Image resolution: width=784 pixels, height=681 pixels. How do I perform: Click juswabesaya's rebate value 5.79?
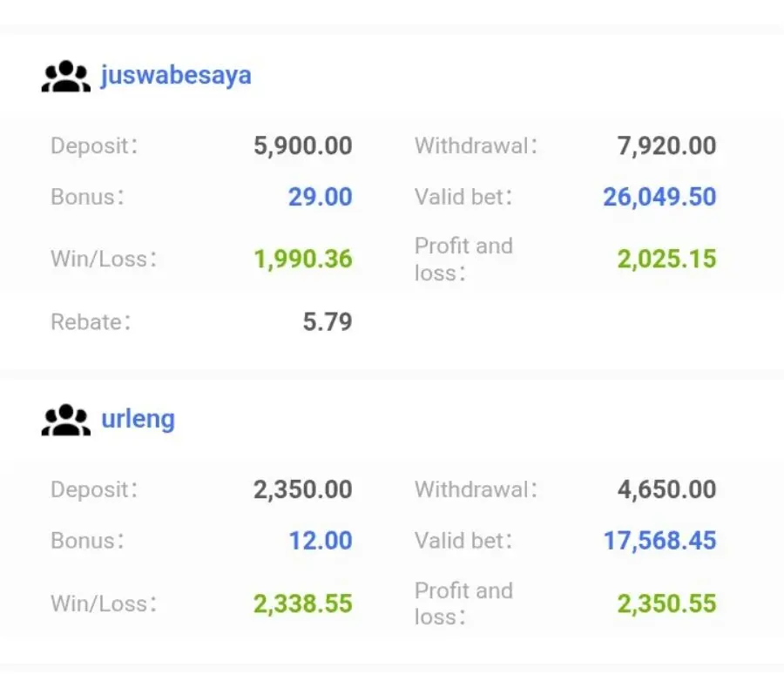pos(328,322)
